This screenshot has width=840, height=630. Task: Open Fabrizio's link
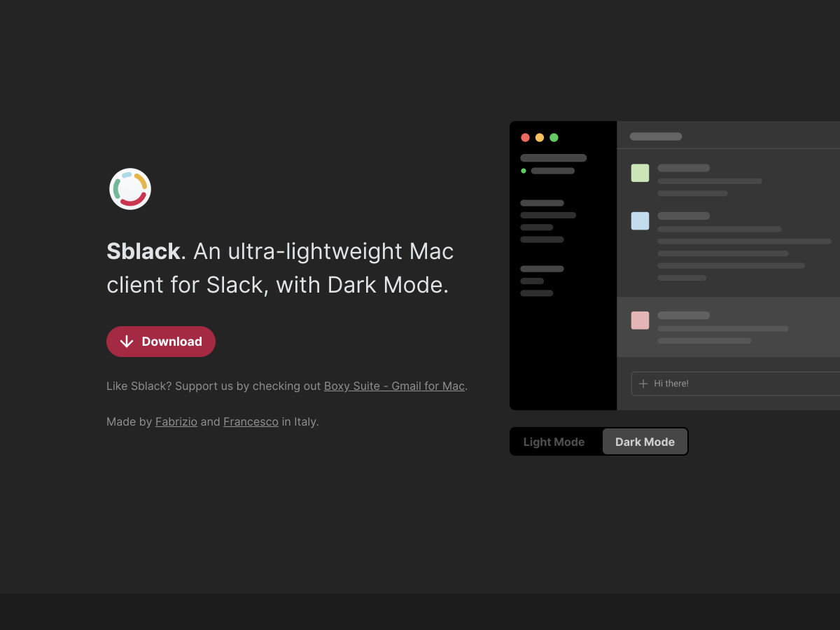176,421
